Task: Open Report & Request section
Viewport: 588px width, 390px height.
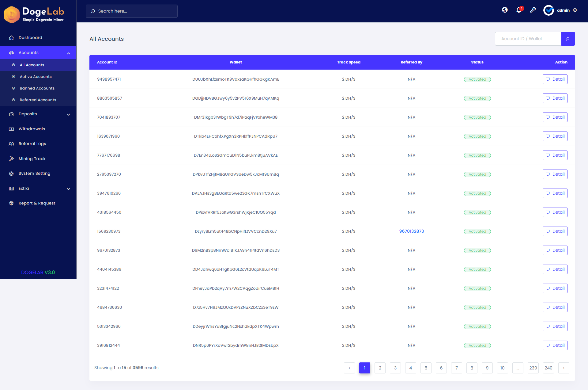Action: [37, 203]
